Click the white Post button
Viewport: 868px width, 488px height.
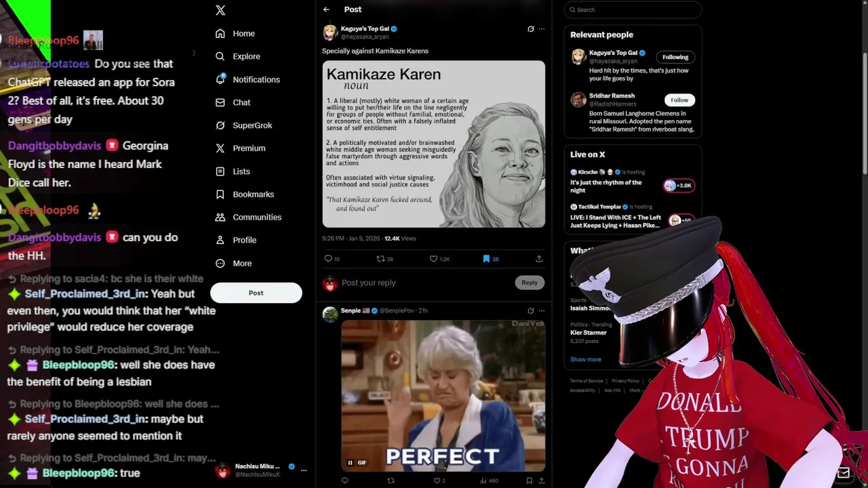point(256,293)
